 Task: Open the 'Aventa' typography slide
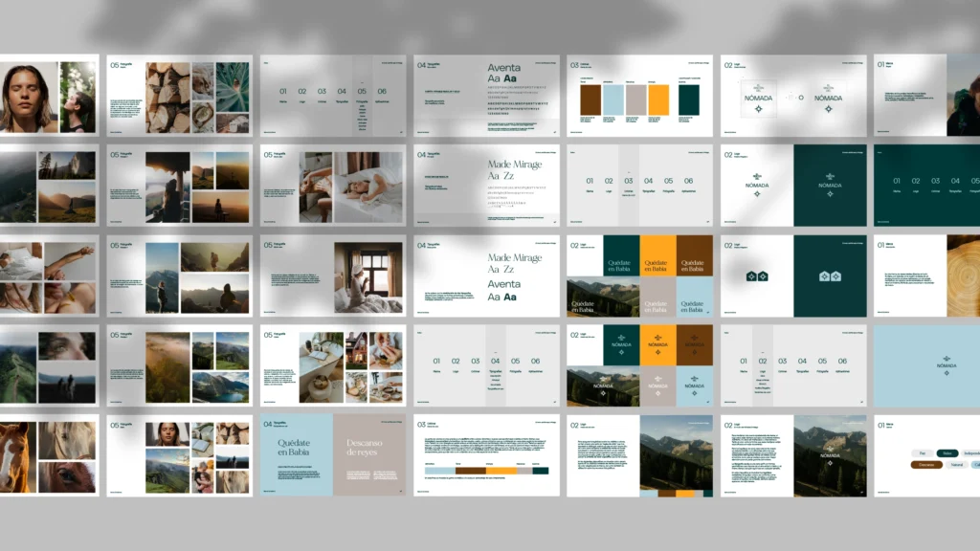[486, 95]
